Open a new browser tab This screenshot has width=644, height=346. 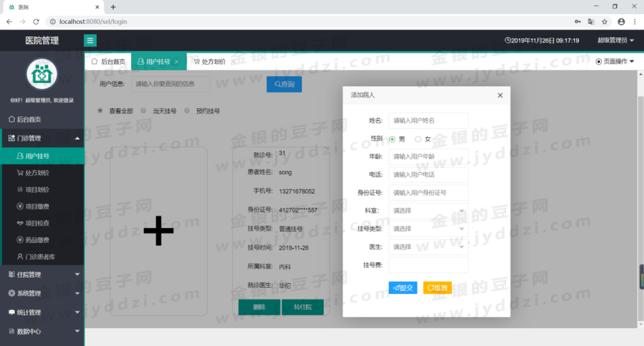point(113,7)
